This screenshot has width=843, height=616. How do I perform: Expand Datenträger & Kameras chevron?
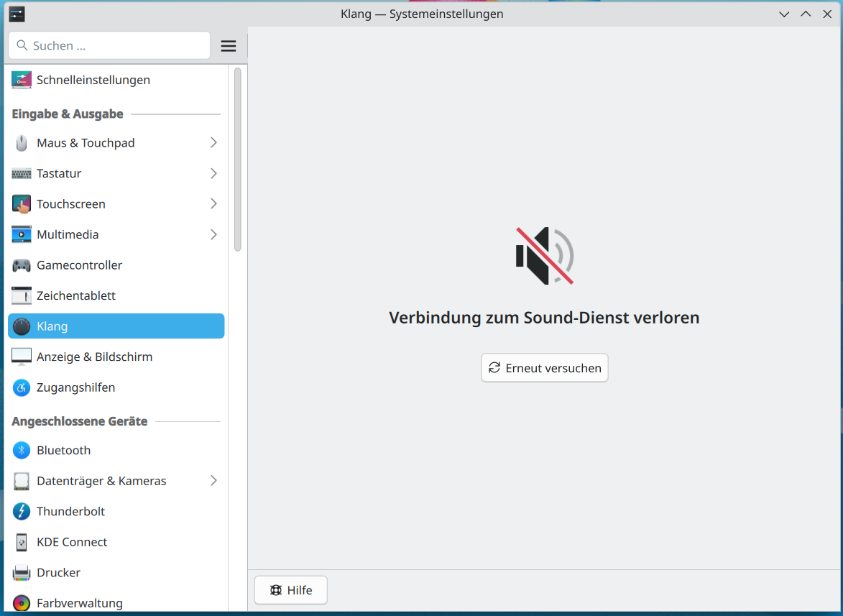[x=213, y=481]
